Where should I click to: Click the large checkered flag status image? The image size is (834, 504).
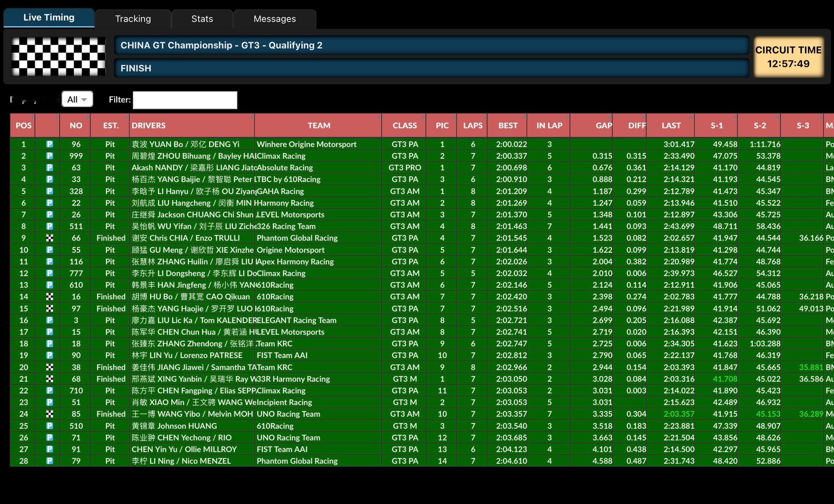(58, 57)
